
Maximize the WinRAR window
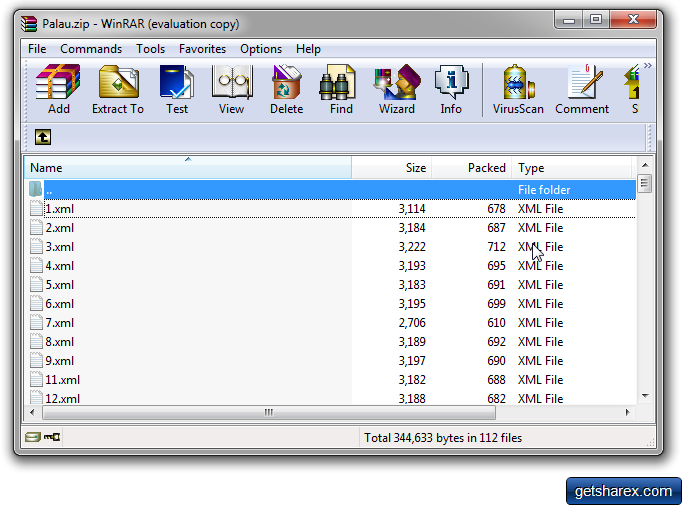pyautogui.click(x=595, y=20)
